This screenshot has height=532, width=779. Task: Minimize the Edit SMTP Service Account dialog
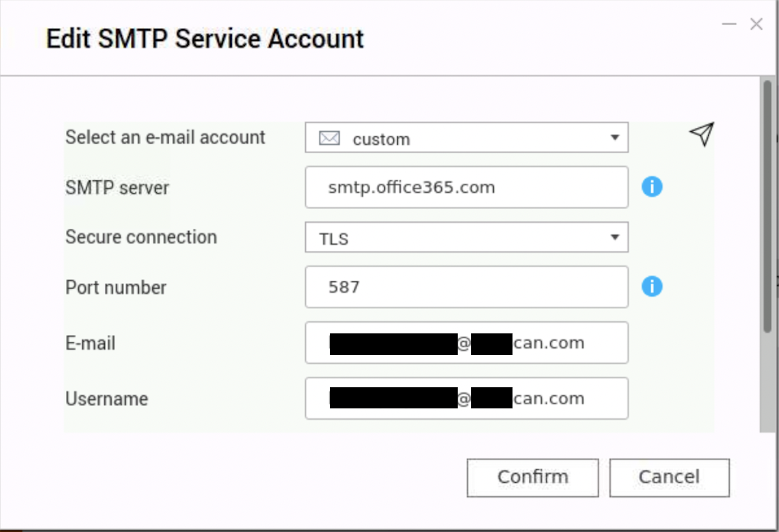[x=729, y=24]
